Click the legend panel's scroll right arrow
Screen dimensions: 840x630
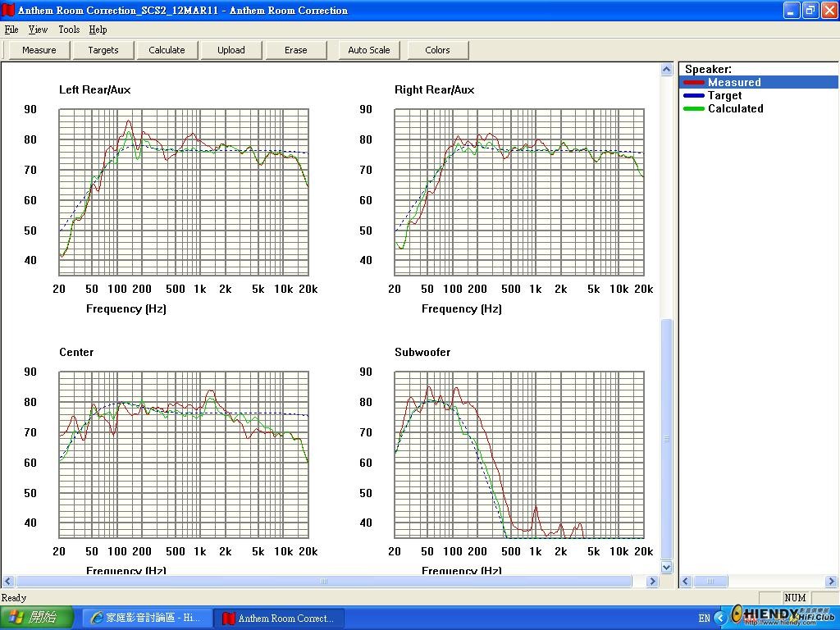pos(832,582)
